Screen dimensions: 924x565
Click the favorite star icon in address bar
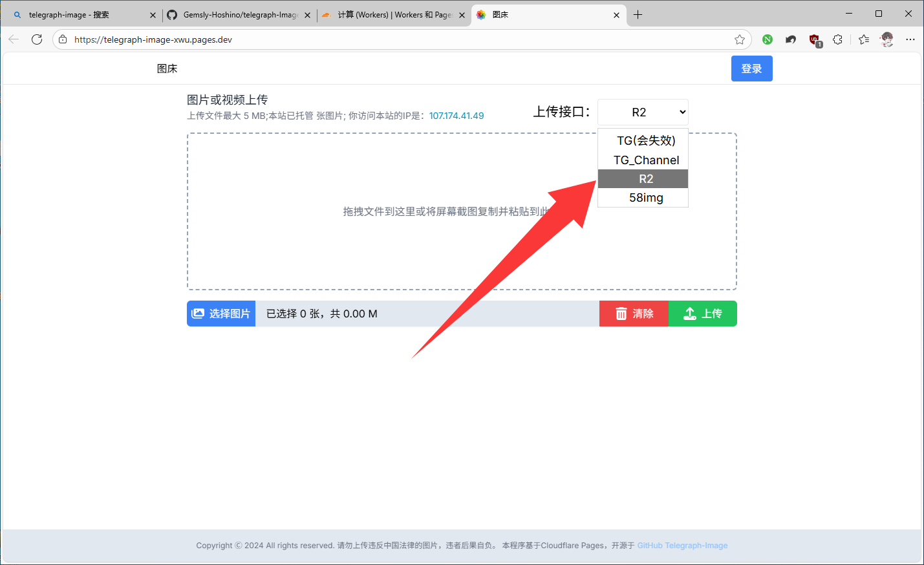click(x=740, y=39)
